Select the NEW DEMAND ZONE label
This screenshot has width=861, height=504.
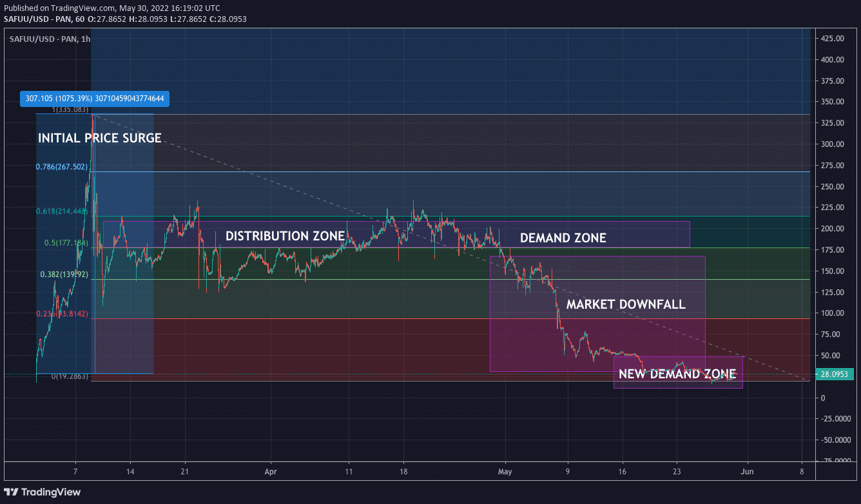677,374
